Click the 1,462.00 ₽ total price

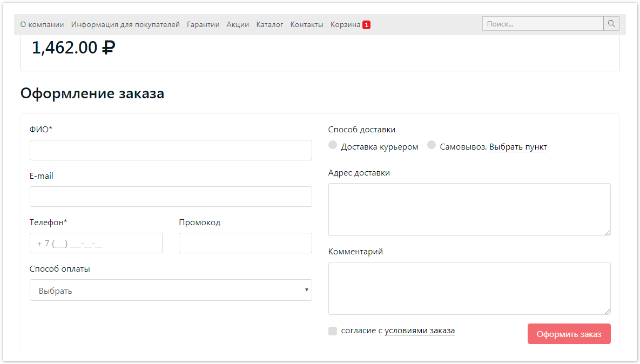click(73, 48)
